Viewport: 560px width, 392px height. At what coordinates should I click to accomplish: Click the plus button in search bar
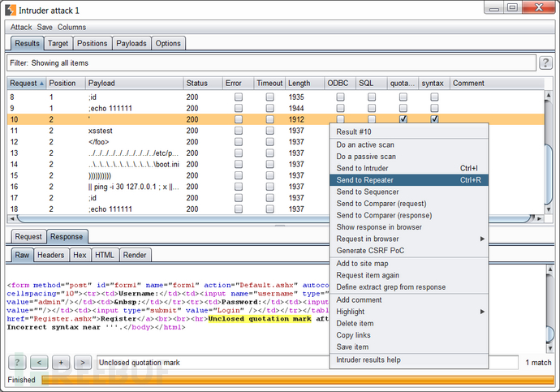pos(61,362)
